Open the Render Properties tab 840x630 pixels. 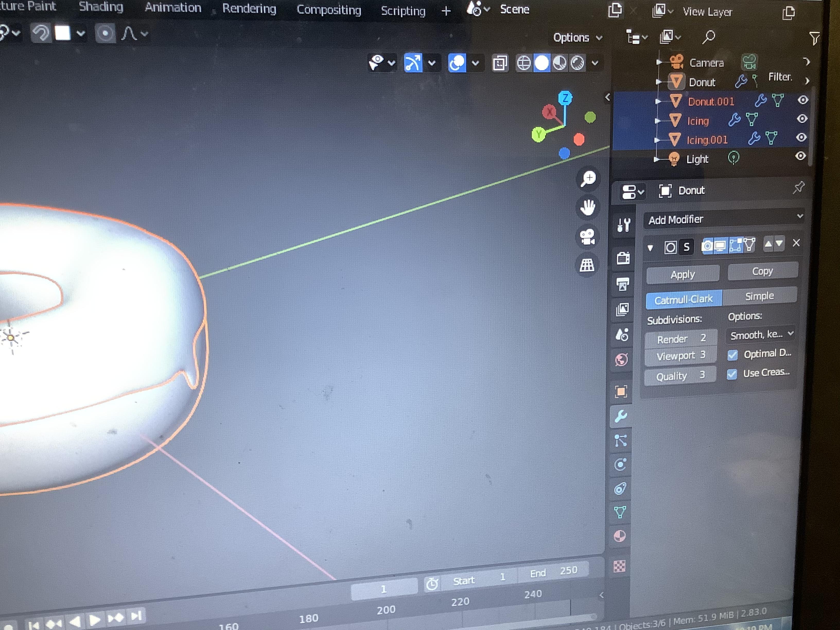(x=623, y=257)
